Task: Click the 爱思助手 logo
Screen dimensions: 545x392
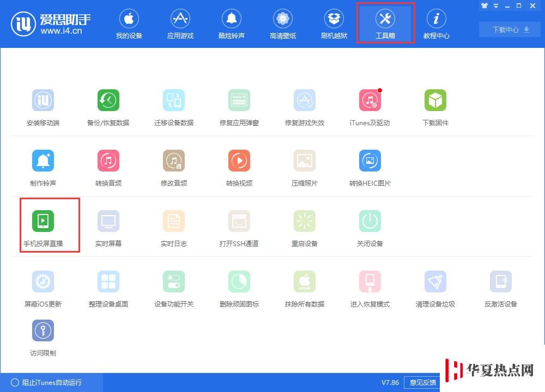Action: (x=51, y=23)
